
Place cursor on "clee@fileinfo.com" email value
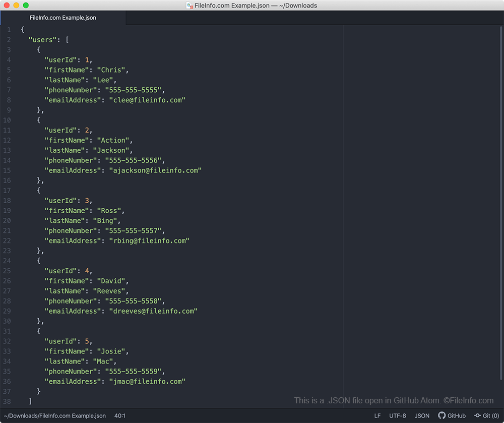pos(147,100)
